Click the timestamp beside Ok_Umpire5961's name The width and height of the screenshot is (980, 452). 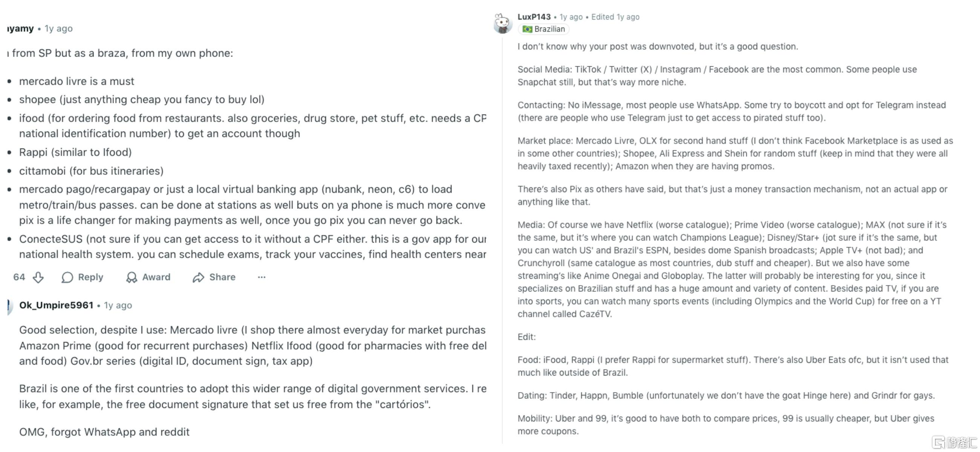click(x=118, y=305)
